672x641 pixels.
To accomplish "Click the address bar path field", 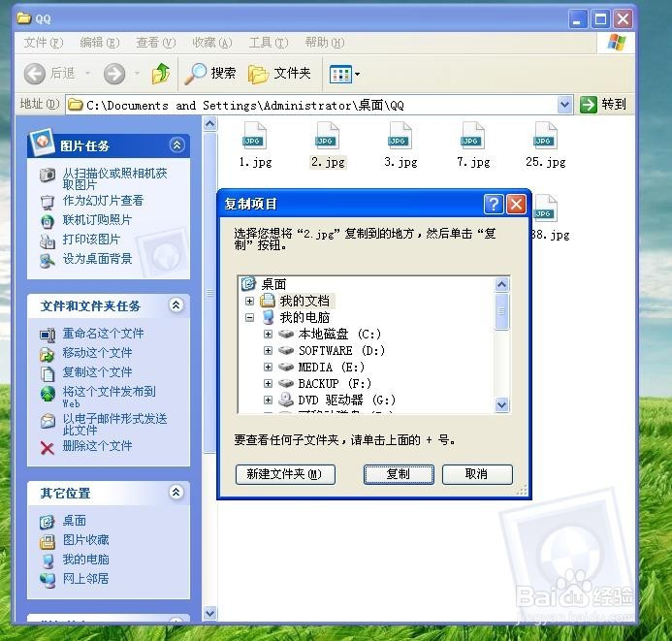I will point(313,105).
